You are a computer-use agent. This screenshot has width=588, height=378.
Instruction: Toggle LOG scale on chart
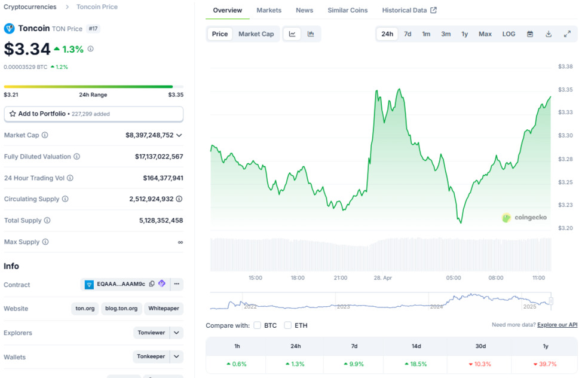pyautogui.click(x=509, y=34)
